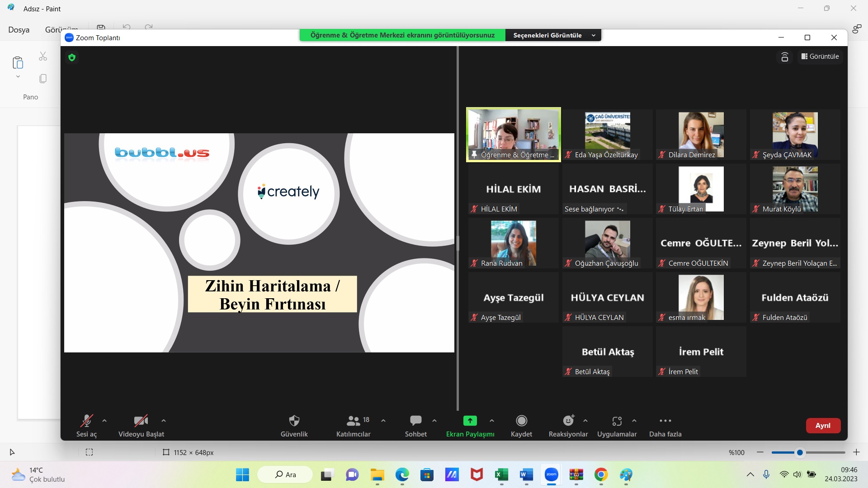Select pinned Öğrenme & Öğretme video tile

click(x=514, y=135)
